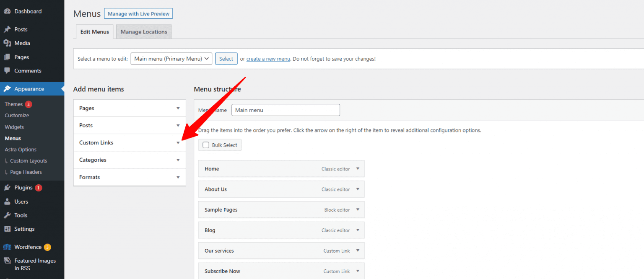The image size is (644, 279).
Task: Enable the Bulk Select checkbox
Action: pyautogui.click(x=206, y=145)
